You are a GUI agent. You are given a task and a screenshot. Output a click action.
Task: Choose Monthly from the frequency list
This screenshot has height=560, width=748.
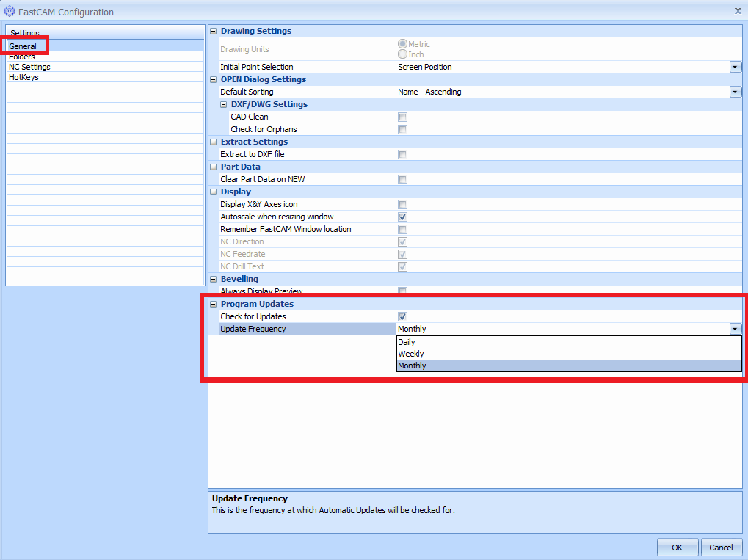pyautogui.click(x=569, y=366)
